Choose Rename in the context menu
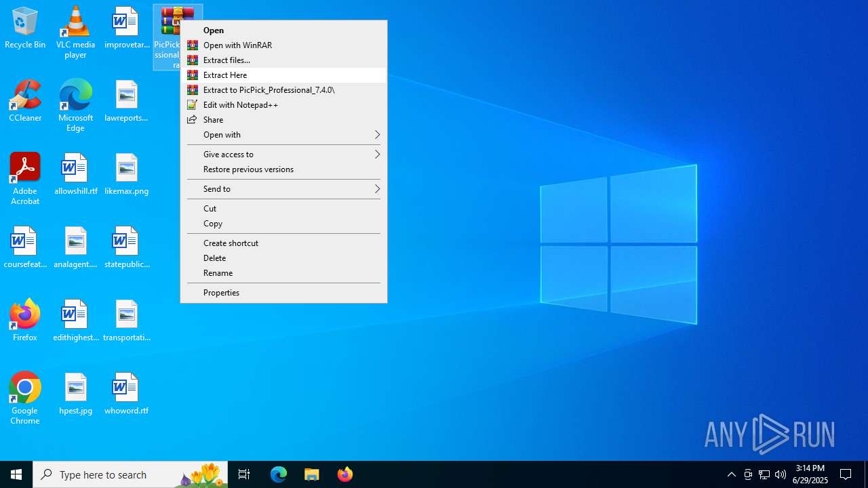 click(283, 273)
